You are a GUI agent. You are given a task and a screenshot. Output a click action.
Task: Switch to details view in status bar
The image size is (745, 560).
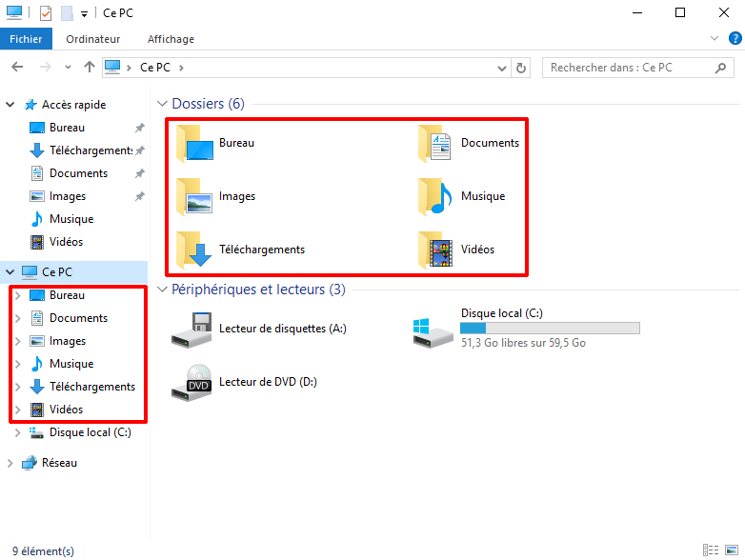coord(711,550)
